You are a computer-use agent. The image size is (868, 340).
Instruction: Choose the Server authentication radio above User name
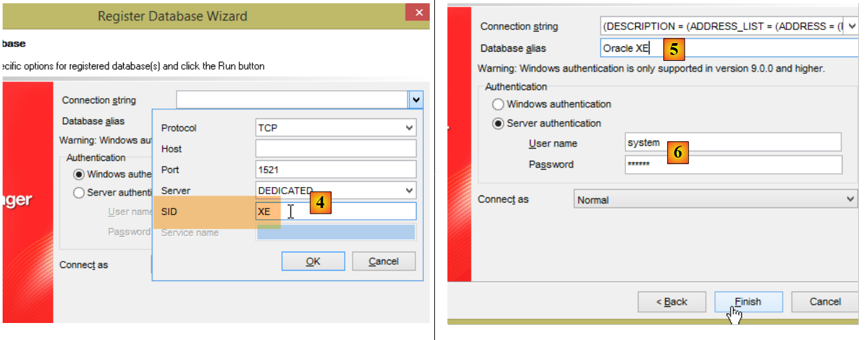[x=498, y=123]
